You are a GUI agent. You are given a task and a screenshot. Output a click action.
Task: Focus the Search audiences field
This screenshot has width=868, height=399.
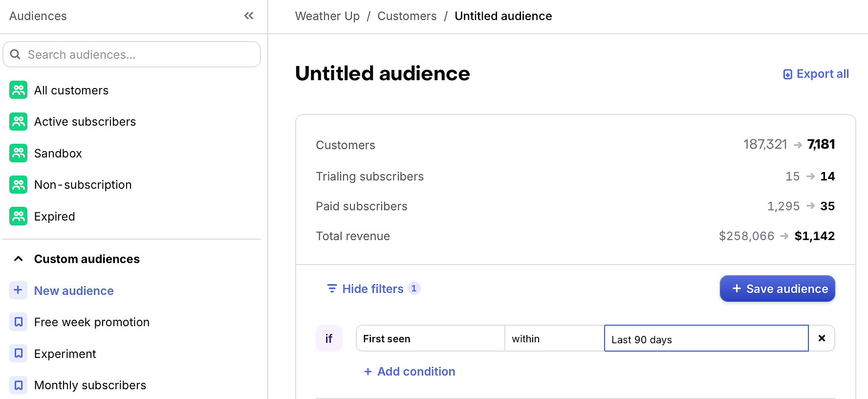click(132, 54)
